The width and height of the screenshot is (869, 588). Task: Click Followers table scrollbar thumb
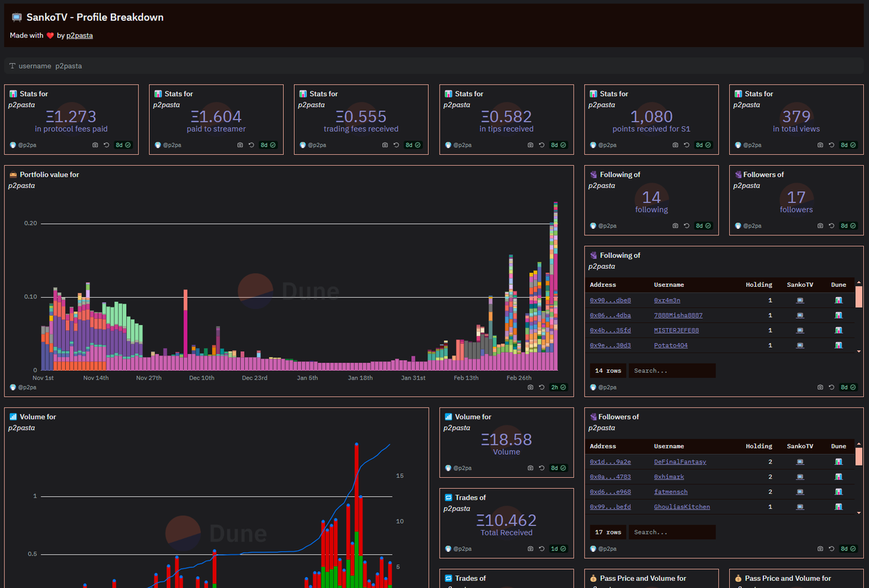pyautogui.click(x=859, y=456)
